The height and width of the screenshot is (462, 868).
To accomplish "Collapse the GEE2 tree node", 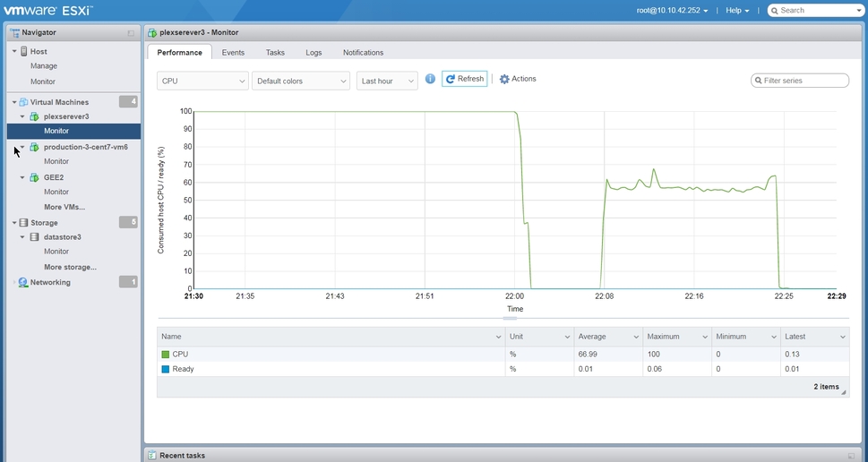I will pyautogui.click(x=22, y=177).
